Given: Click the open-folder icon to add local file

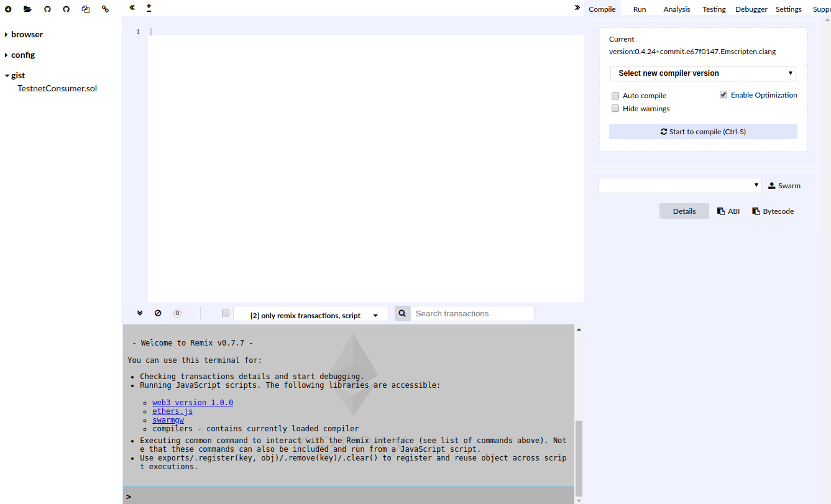Looking at the screenshot, I should [27, 9].
